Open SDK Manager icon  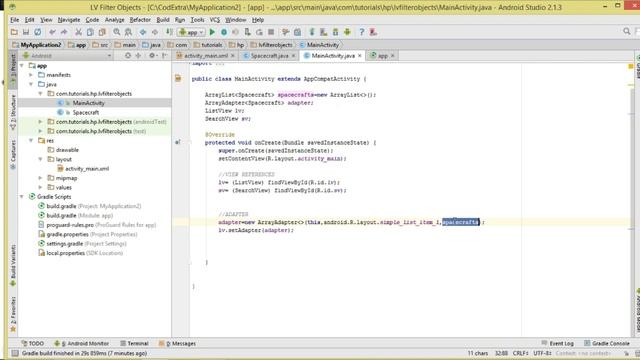pyautogui.click(x=335, y=32)
